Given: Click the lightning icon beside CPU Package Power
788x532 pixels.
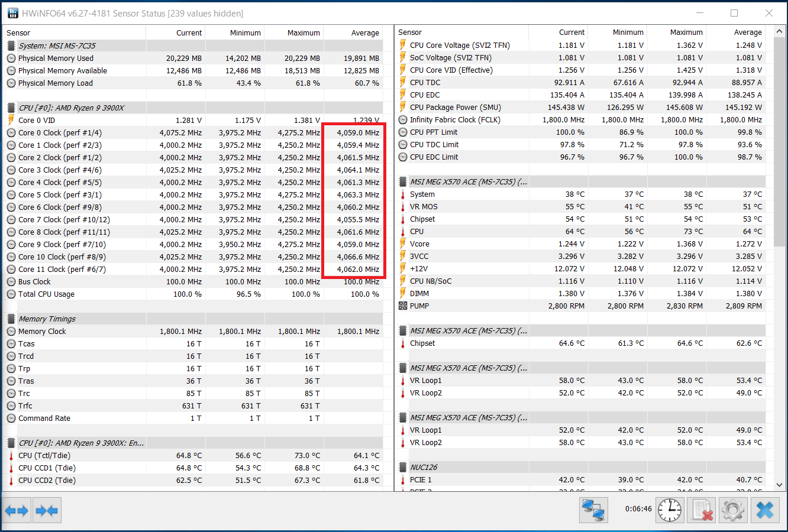Looking at the screenshot, I should [x=403, y=107].
